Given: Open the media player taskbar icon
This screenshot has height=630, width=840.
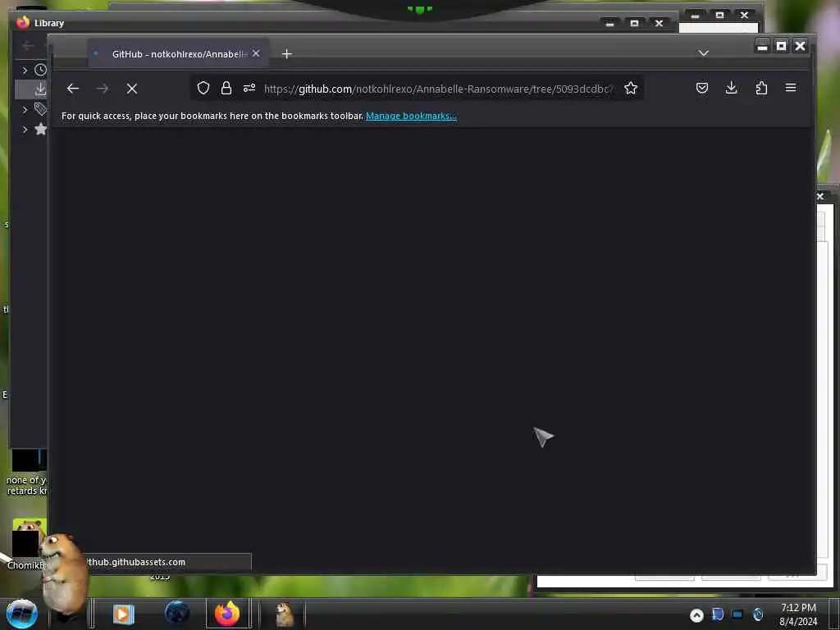Looking at the screenshot, I should point(123,614).
